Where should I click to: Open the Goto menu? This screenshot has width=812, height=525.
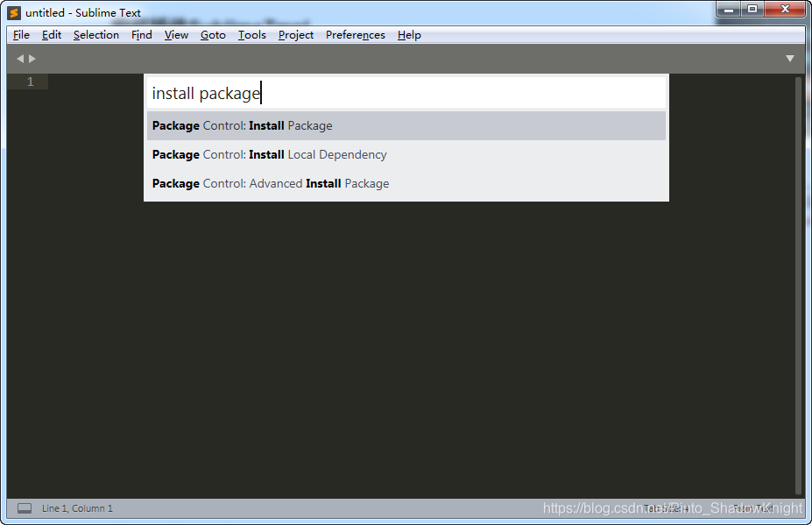point(213,35)
